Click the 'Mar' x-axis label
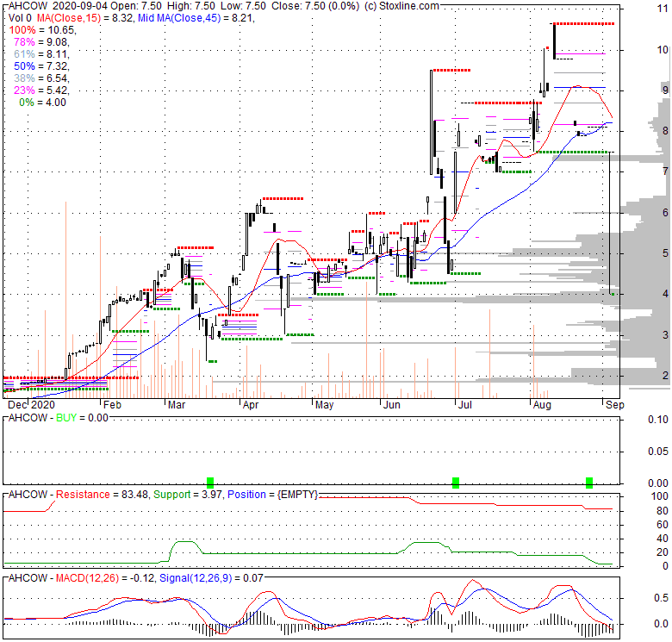 click(177, 405)
